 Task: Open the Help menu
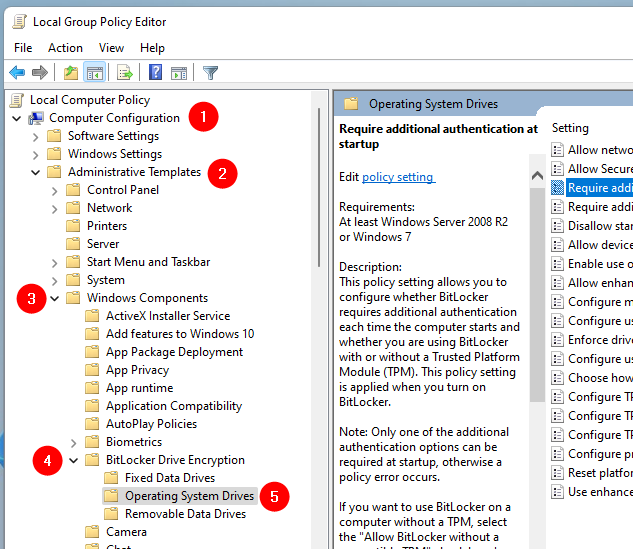point(152,48)
